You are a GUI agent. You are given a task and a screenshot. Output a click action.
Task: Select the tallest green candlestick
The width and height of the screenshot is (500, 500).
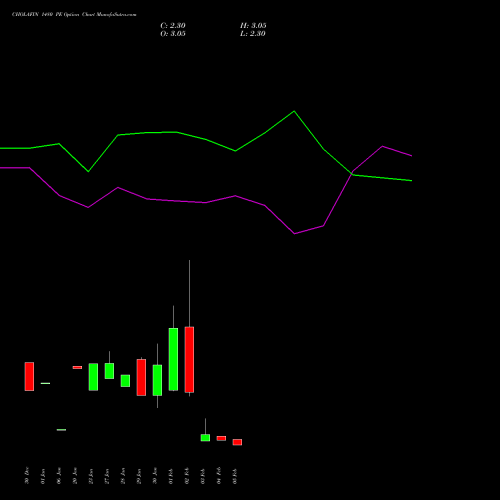(x=173, y=359)
